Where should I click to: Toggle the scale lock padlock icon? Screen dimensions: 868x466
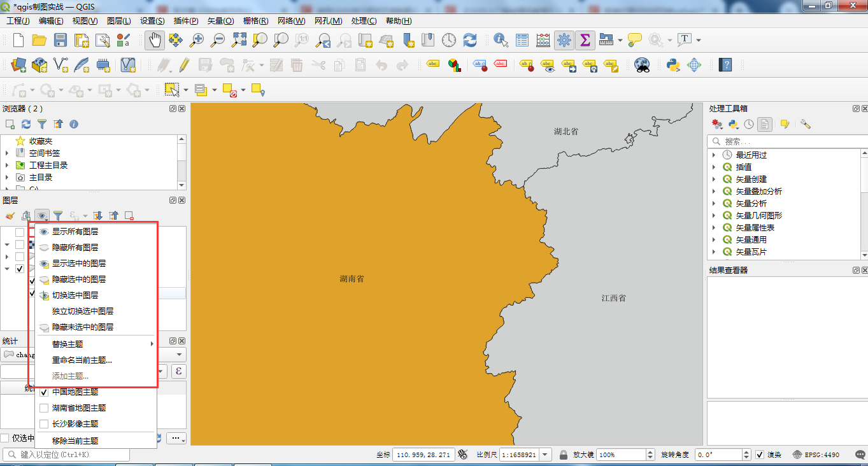coord(563,455)
